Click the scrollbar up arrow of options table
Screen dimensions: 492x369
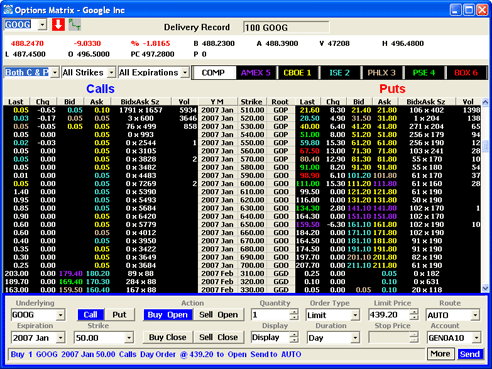click(x=485, y=102)
